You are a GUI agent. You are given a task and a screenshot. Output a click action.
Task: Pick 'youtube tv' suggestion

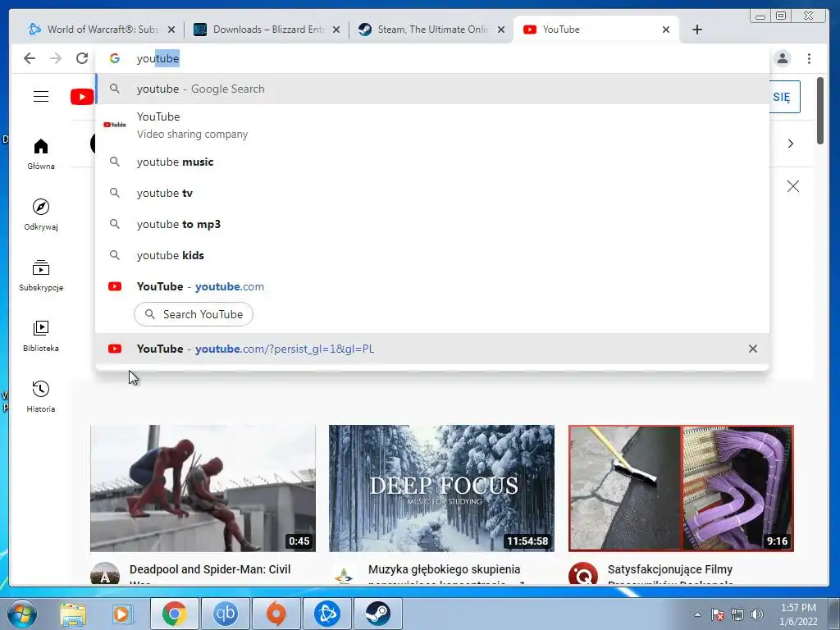click(x=431, y=193)
